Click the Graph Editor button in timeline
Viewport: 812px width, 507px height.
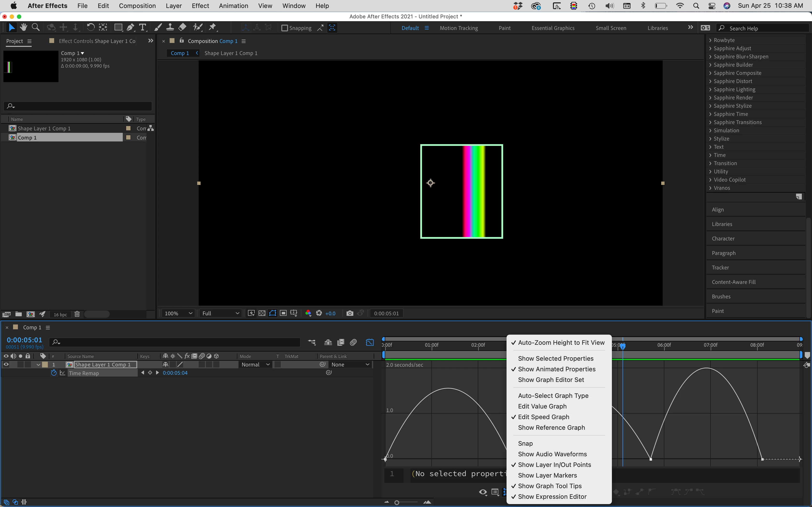click(370, 342)
